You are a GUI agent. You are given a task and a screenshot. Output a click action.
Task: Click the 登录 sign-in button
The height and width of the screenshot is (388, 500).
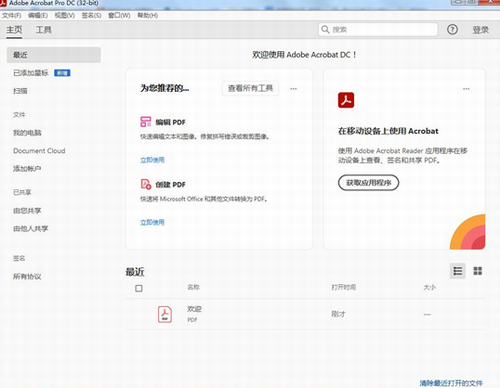click(480, 30)
